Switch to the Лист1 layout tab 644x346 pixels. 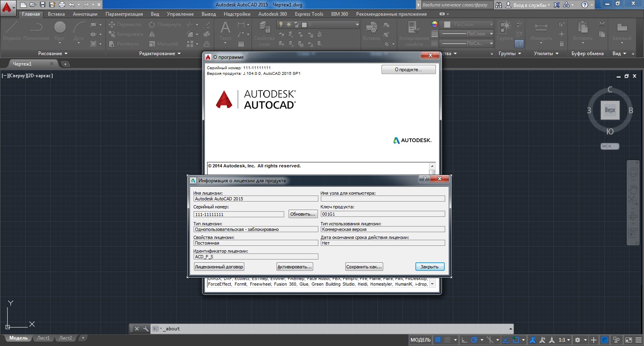click(43, 338)
